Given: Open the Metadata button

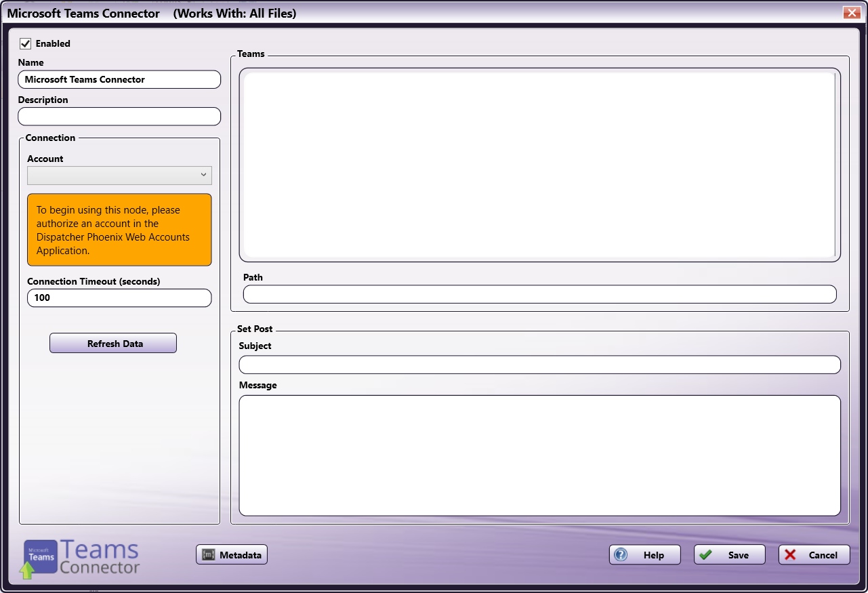Looking at the screenshot, I should pyautogui.click(x=232, y=555).
